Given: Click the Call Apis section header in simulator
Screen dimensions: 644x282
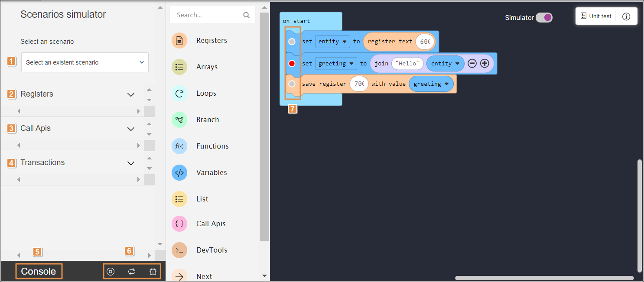Looking at the screenshot, I should click(36, 128).
